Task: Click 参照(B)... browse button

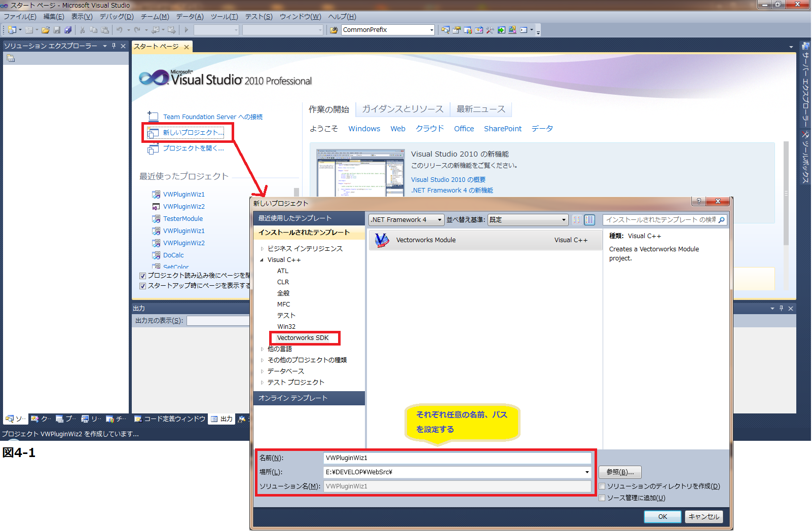Action: point(620,472)
